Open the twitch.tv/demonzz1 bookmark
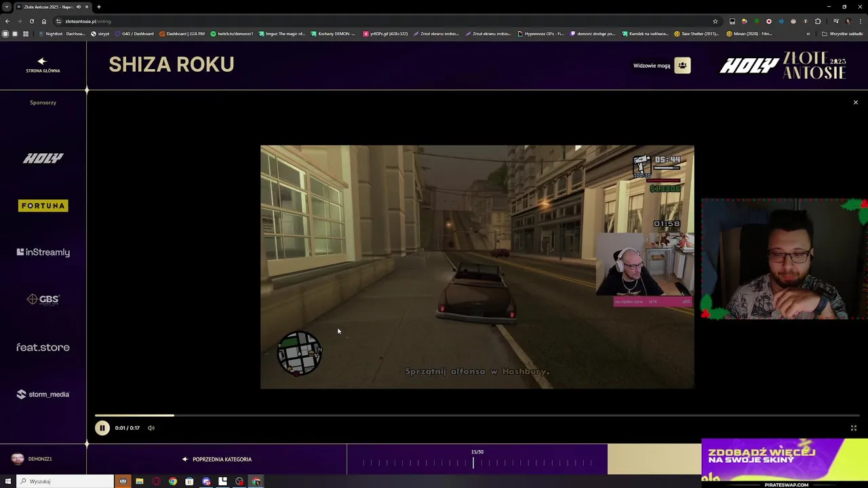 232,33
